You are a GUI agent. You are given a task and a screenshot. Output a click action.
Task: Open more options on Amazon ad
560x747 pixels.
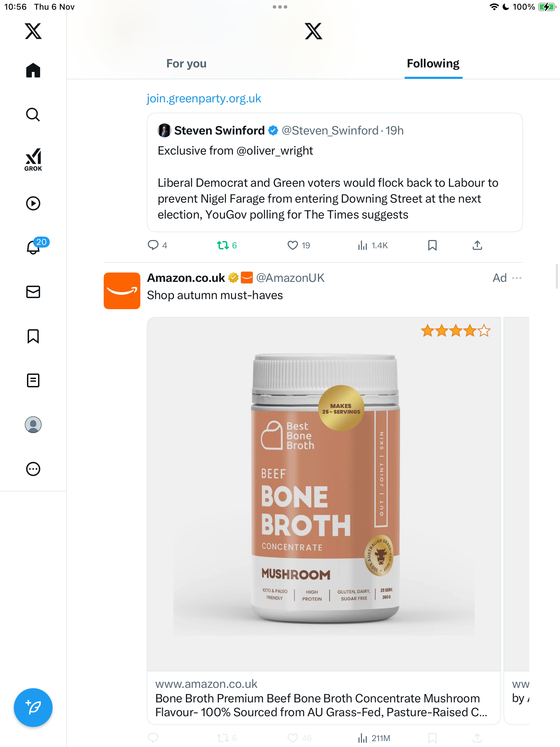tap(517, 278)
